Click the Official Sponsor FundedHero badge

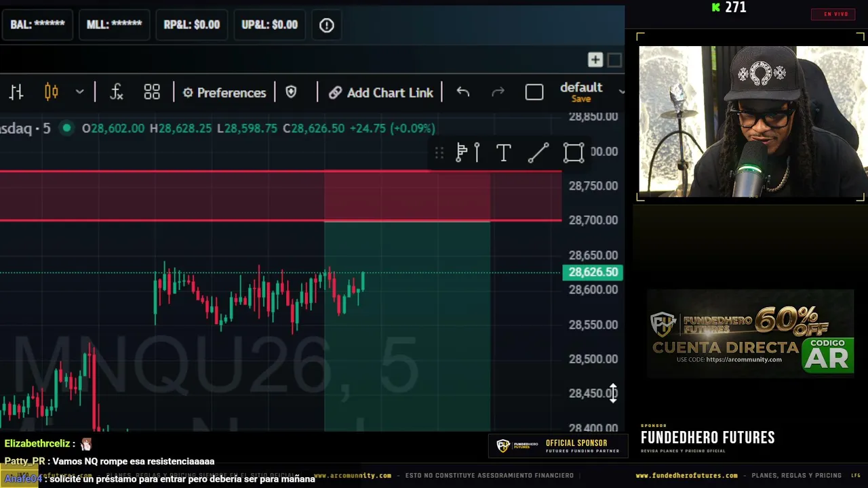pos(557,446)
